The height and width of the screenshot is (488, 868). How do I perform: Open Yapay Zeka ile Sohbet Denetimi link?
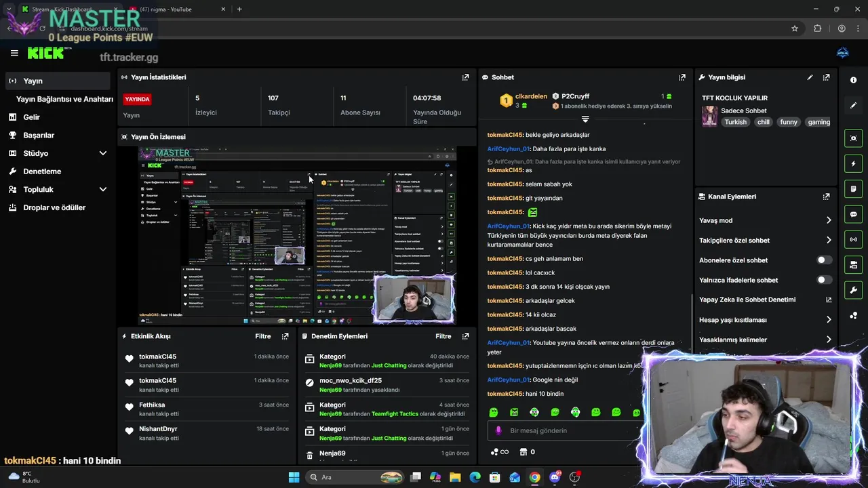[765, 300]
